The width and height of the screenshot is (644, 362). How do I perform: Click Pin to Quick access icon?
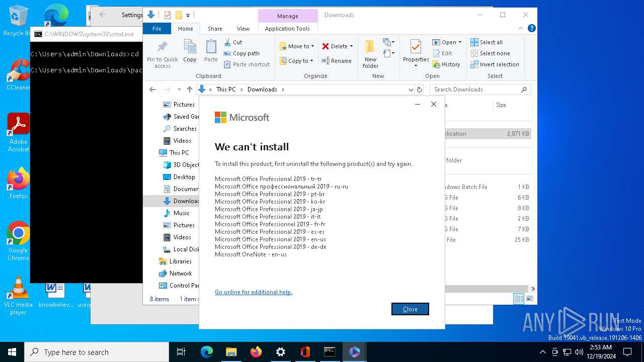click(x=162, y=54)
